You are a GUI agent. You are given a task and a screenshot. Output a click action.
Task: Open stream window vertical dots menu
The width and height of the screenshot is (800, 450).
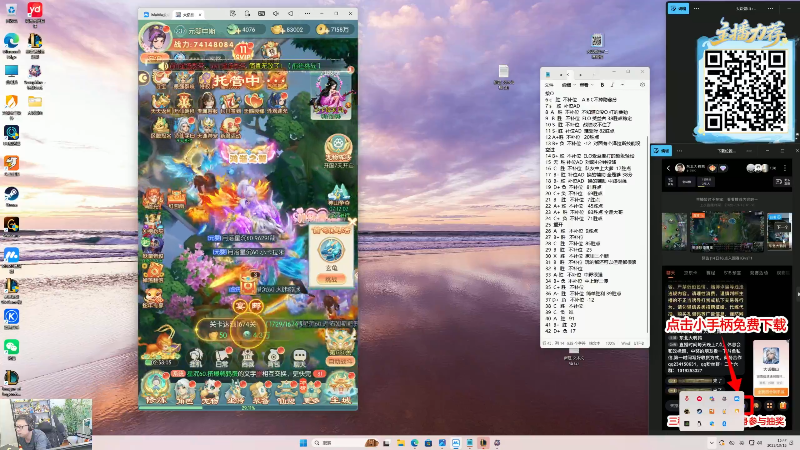(x=785, y=168)
